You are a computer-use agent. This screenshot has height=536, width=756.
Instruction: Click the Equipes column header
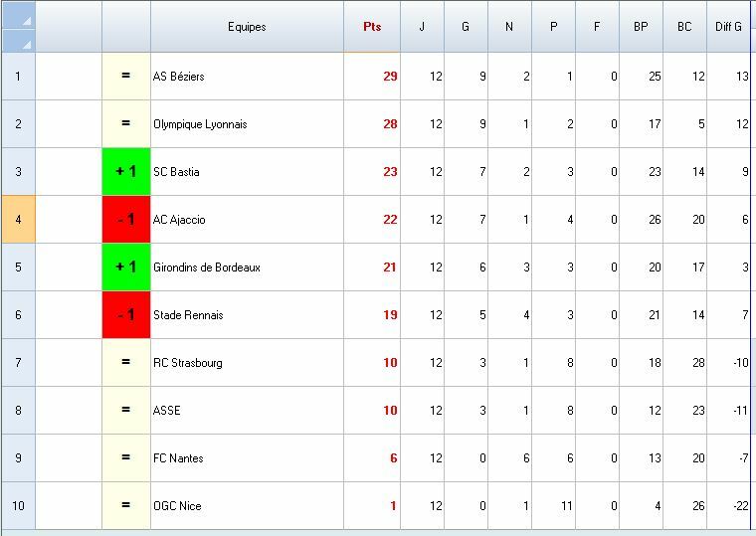pos(247,27)
